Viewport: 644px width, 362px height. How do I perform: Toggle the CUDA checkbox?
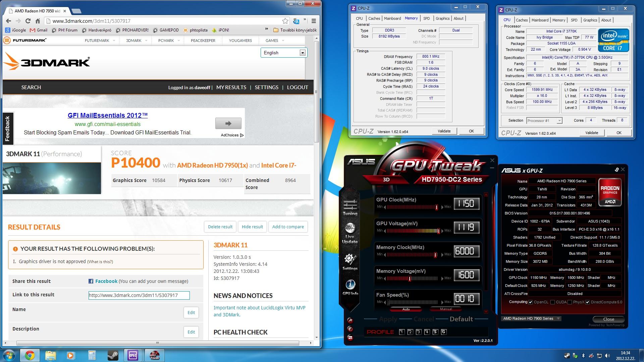coord(552,302)
